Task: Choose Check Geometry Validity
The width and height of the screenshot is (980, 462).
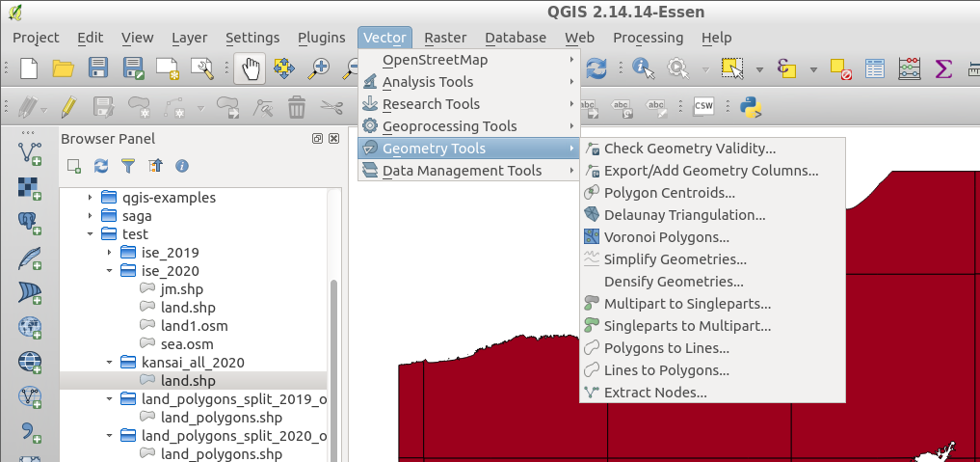Action: point(712,149)
